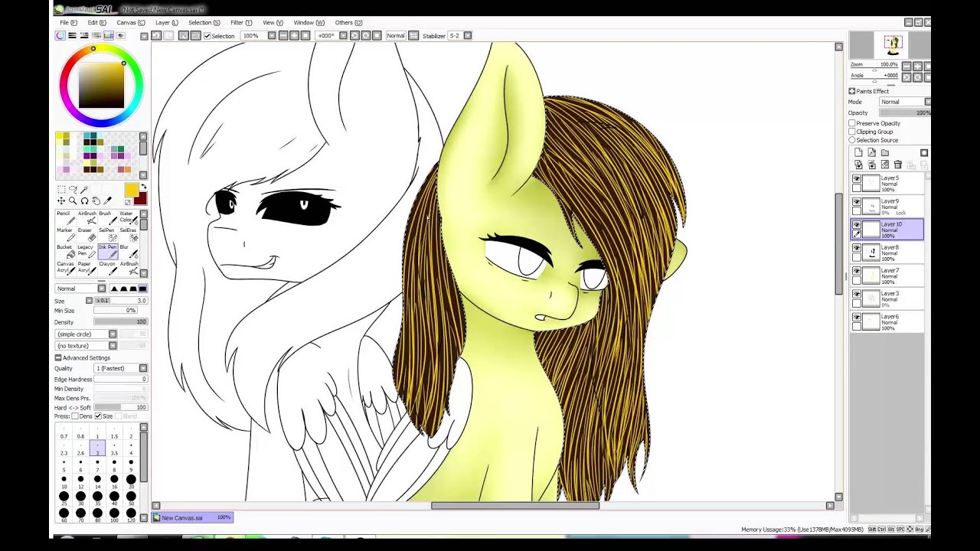Pick the rectangular selection tool
Viewport: 980px width, 551px height.
pos(61,190)
